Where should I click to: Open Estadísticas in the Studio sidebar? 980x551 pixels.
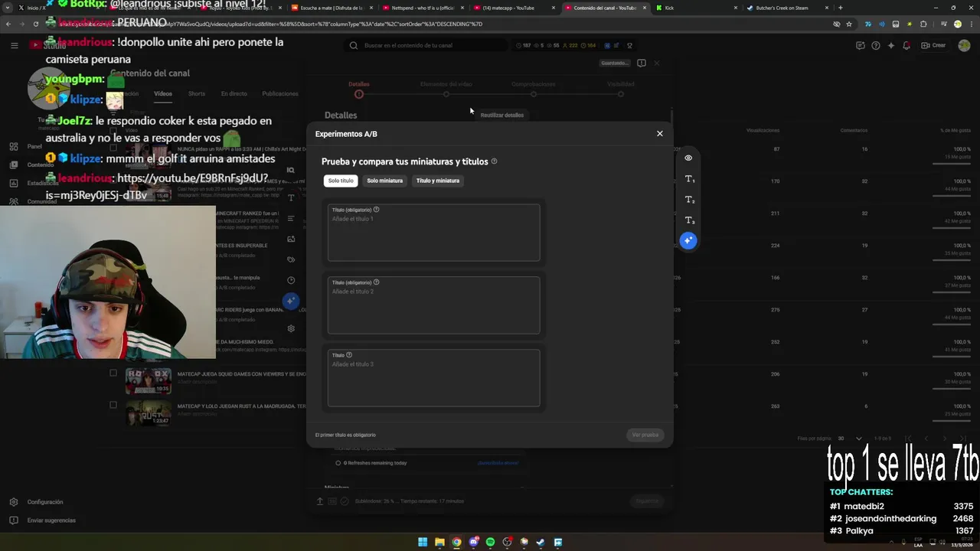[43, 183]
